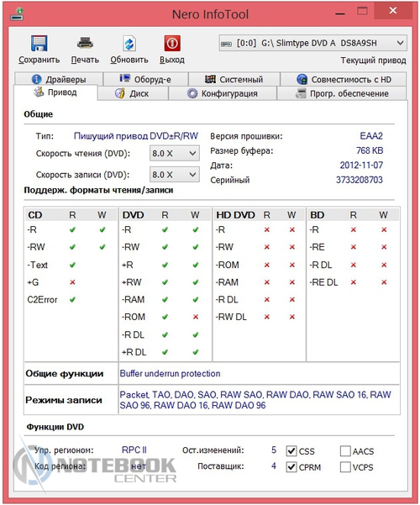Open the Конфигурация tab
The width and height of the screenshot is (420, 505).
[223, 93]
